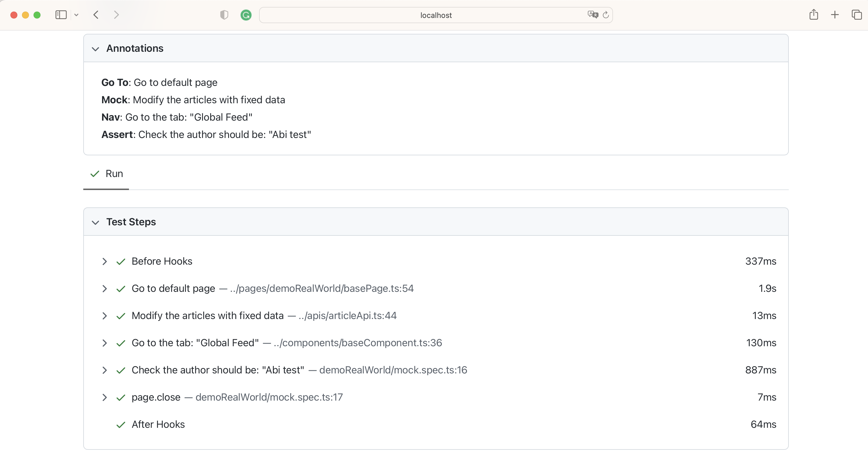Select the Run tab

(106, 173)
